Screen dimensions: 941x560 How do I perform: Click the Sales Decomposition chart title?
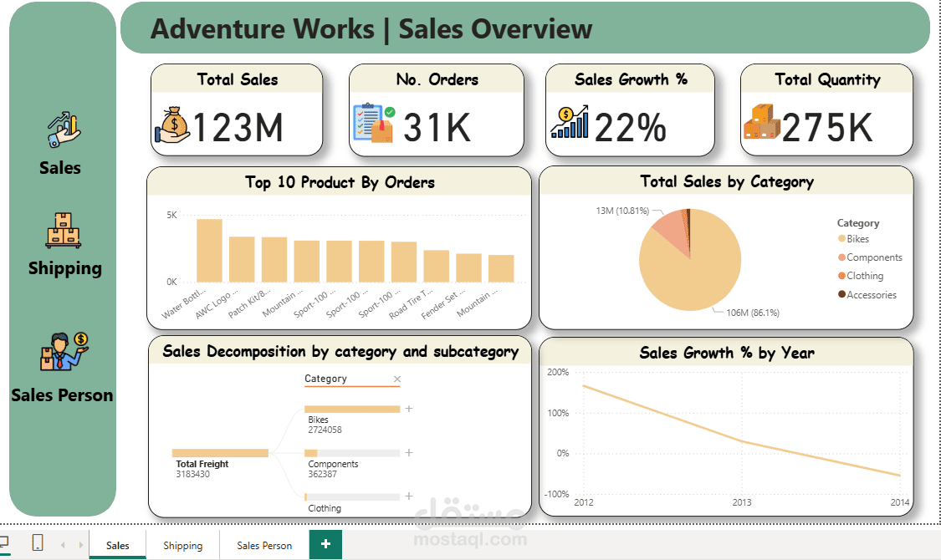coord(340,351)
